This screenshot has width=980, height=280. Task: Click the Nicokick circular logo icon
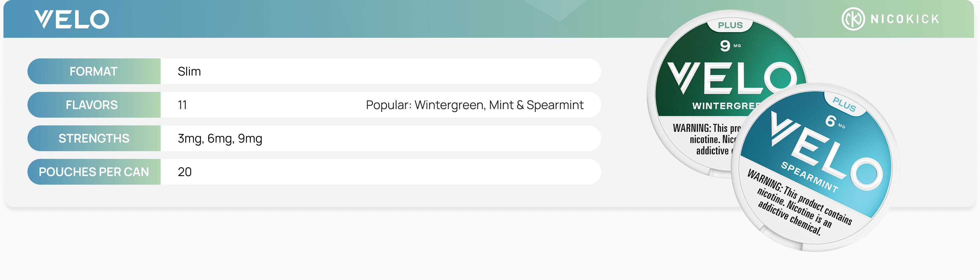click(x=853, y=19)
